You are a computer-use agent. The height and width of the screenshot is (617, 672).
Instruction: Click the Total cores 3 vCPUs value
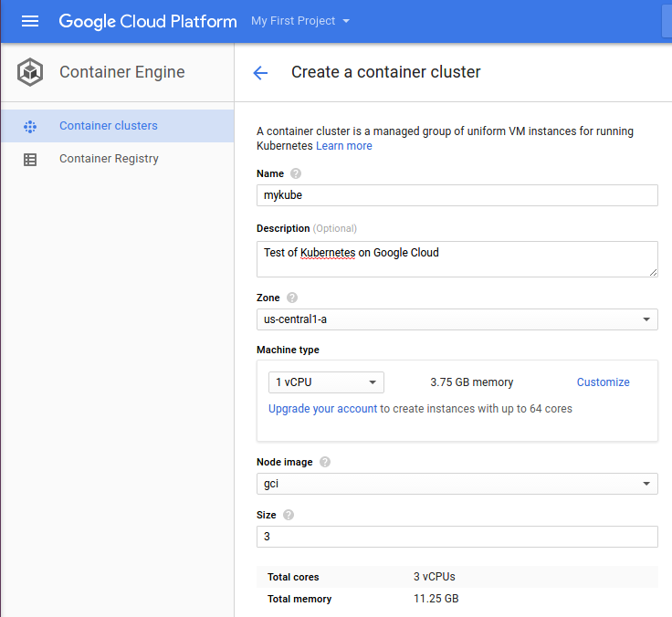435,577
